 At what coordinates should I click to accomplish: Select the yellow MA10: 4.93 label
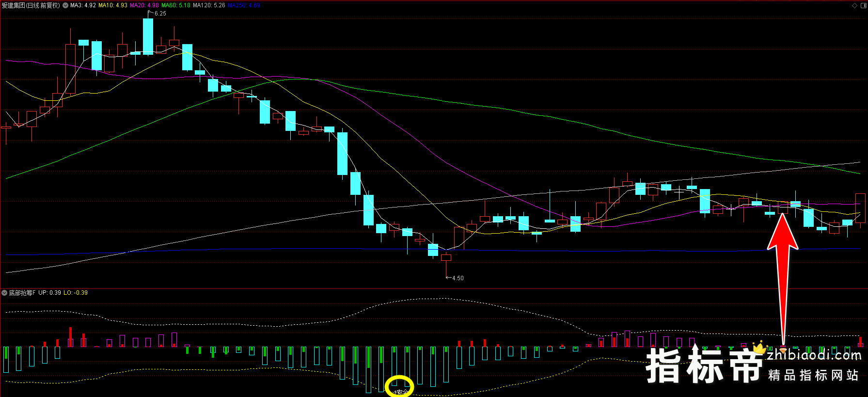113,5
